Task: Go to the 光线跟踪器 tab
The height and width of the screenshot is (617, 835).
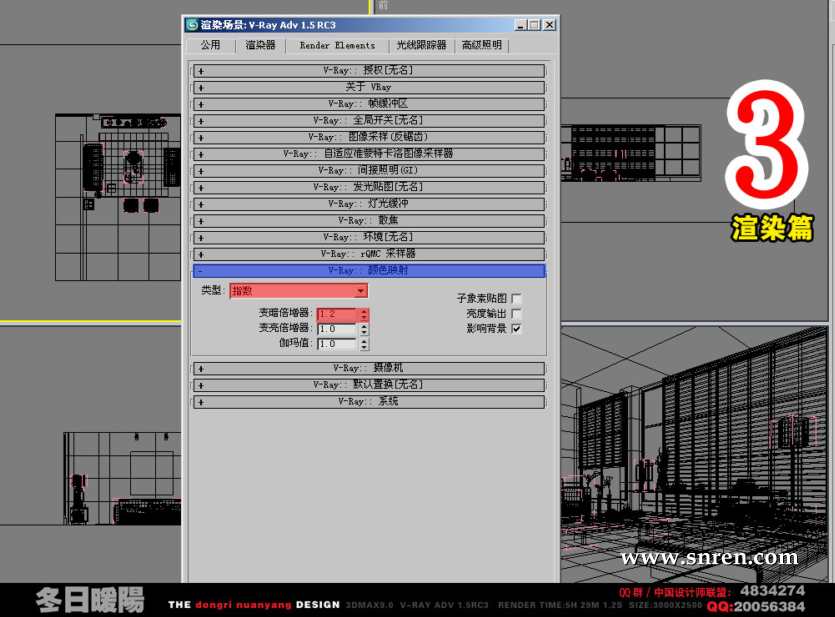Action: (x=421, y=45)
